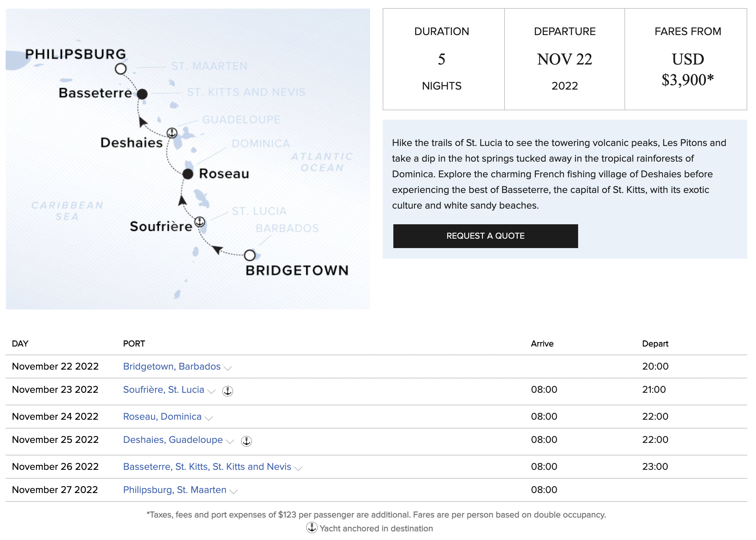Viewport: 756px width, 540px height.
Task: Open the Bridgetown, Barbados link
Action: (x=172, y=366)
